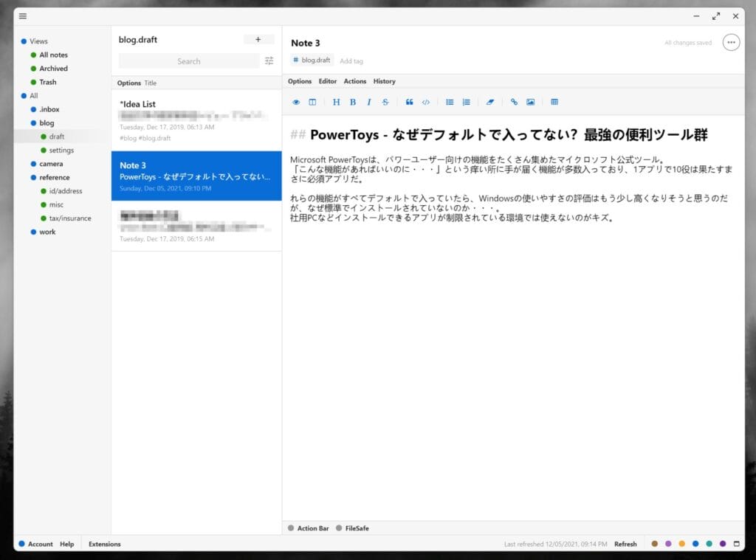Open the blurred note dated 06:15 AM
This screenshot has height=560, width=756.
pyautogui.click(x=196, y=226)
